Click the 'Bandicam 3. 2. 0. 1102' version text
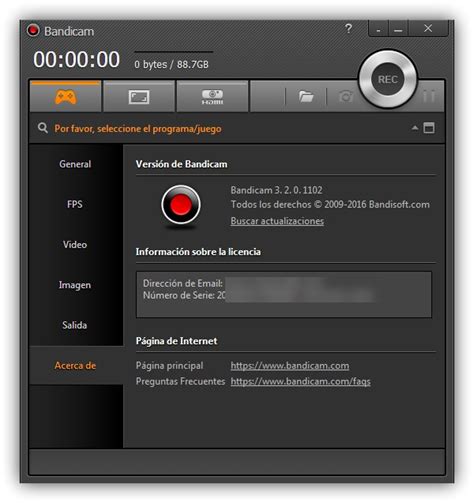This screenshot has height=503, width=474. click(277, 190)
